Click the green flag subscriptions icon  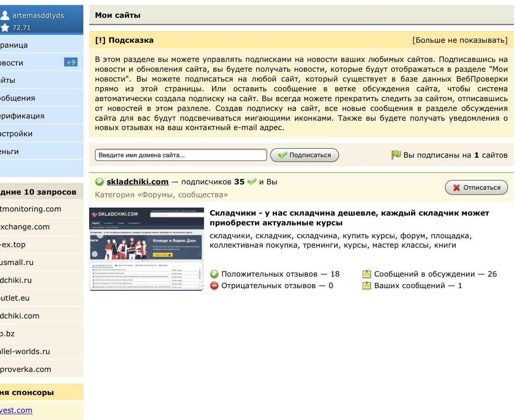coord(396,155)
